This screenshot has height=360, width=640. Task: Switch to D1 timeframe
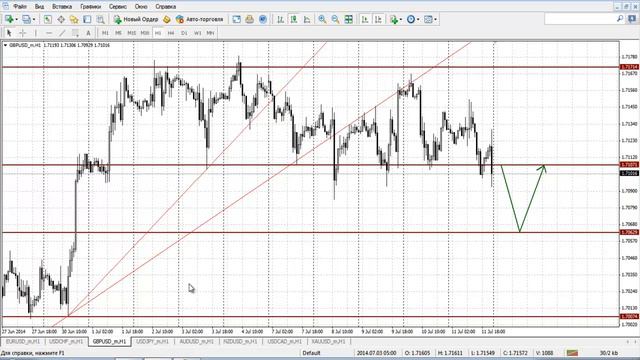[x=184, y=33]
